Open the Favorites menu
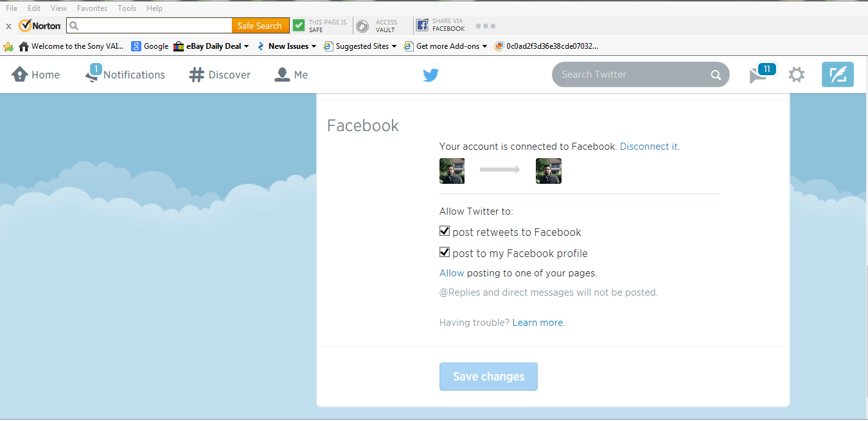Viewport: 868px width, 421px height. [x=93, y=8]
